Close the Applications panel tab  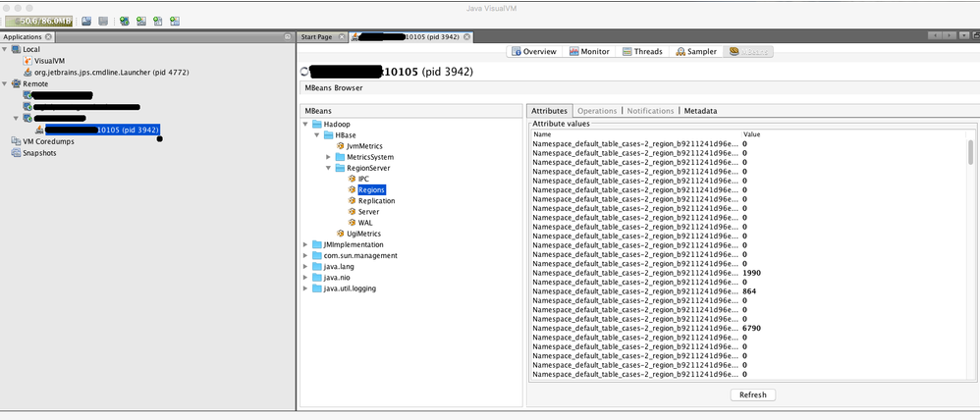click(x=48, y=37)
